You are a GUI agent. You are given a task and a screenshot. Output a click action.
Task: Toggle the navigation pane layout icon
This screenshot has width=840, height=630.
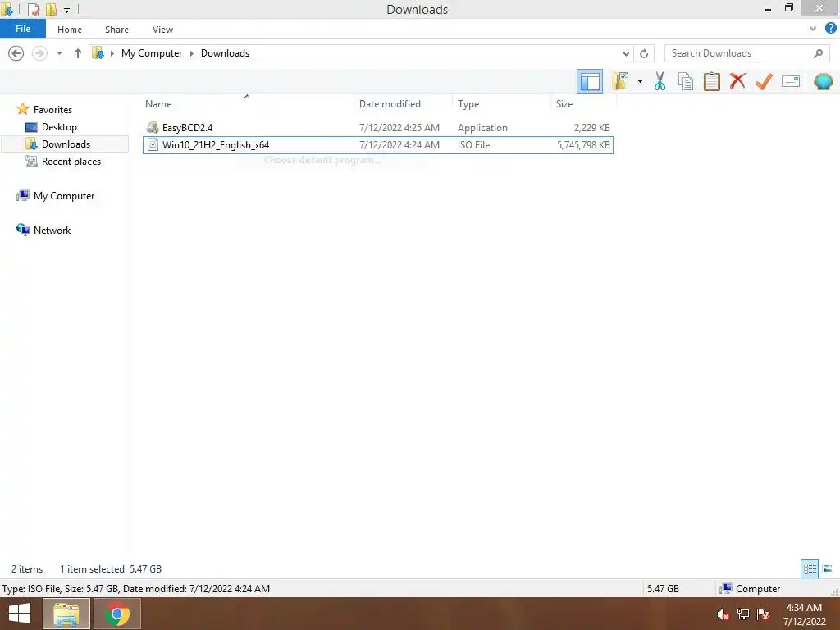click(589, 81)
